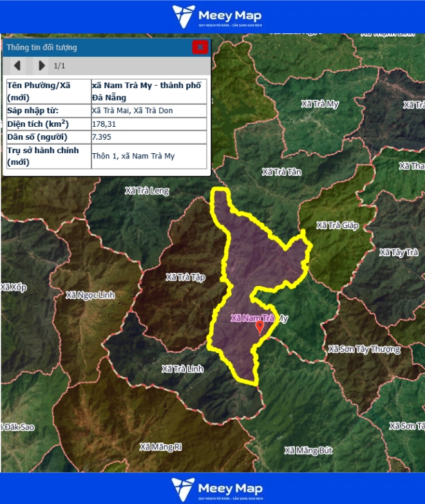425x504 pixels.
Task: Select the Xã Ngọc Linh label
Action: coord(90,295)
